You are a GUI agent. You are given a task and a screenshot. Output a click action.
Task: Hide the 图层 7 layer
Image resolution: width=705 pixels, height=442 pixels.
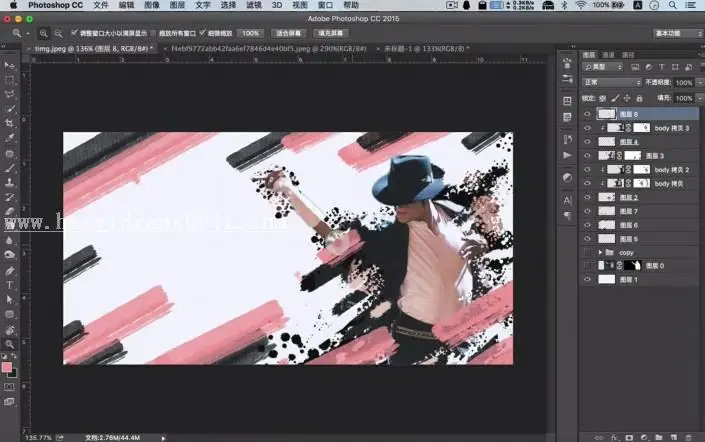pos(587,211)
